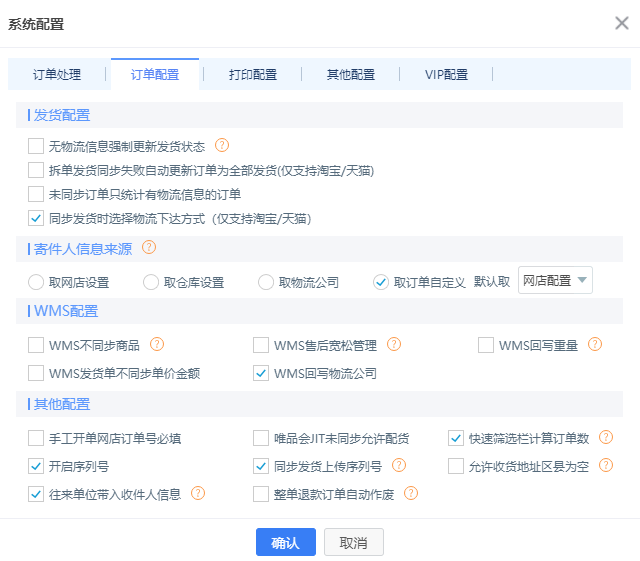Screen dimensions: 640x561
Task: Open help icon for WMS不同步商品
Action: [157, 344]
